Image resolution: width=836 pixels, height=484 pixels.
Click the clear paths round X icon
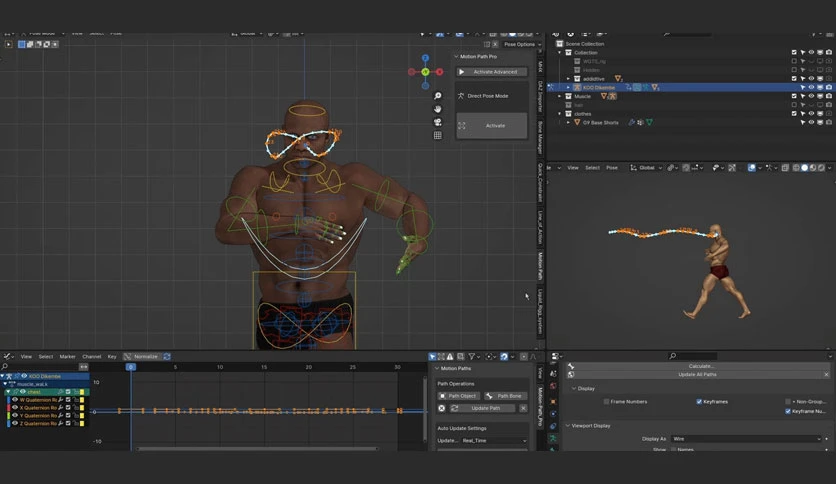(441, 408)
